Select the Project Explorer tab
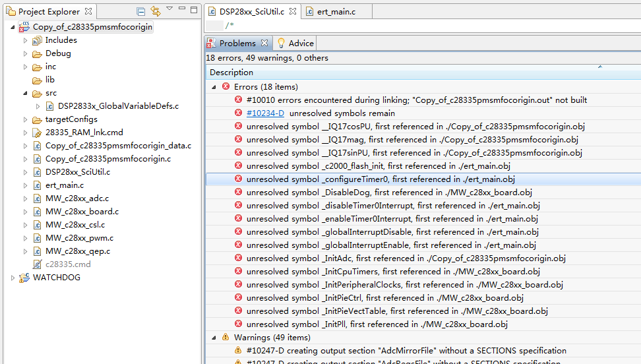The height and width of the screenshot is (364, 641). point(49,11)
